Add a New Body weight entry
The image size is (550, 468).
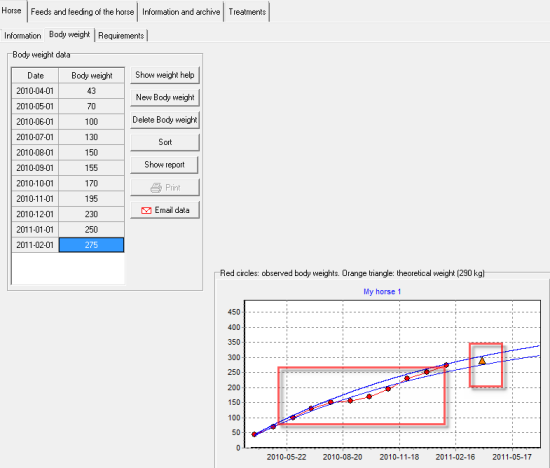165,98
